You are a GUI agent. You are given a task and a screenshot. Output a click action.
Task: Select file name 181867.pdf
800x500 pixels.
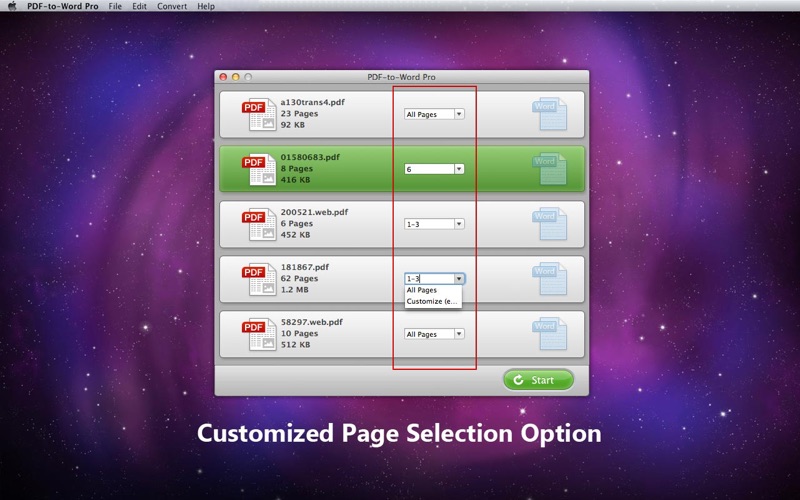click(x=305, y=267)
